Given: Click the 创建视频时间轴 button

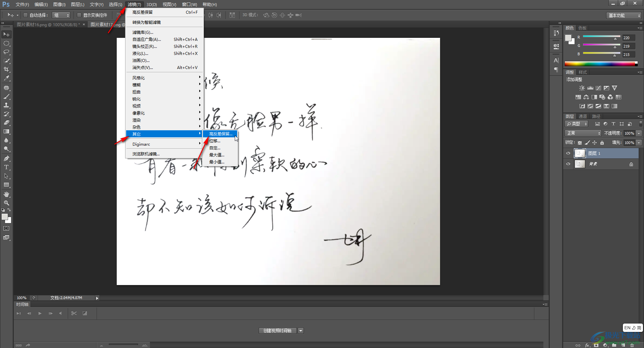Looking at the screenshot, I should pos(278,331).
